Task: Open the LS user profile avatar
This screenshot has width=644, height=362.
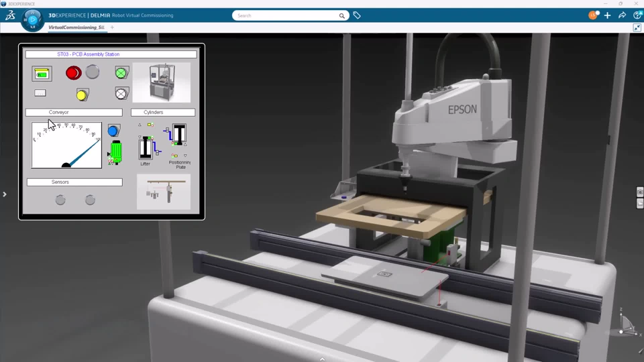Action: (592, 15)
